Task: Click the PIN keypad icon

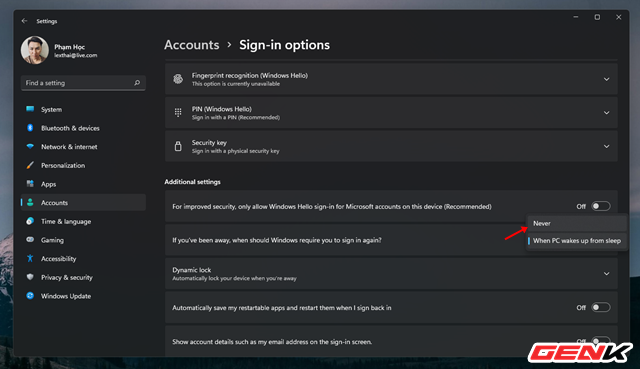Action: tap(178, 113)
